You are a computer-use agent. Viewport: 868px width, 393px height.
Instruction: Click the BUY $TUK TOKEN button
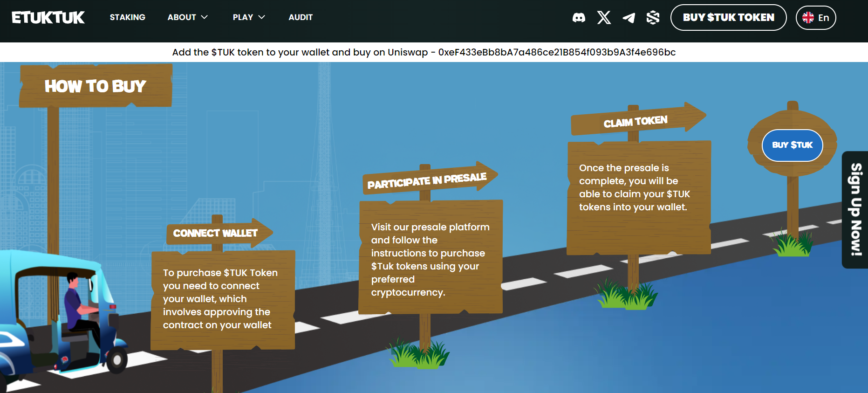(728, 18)
